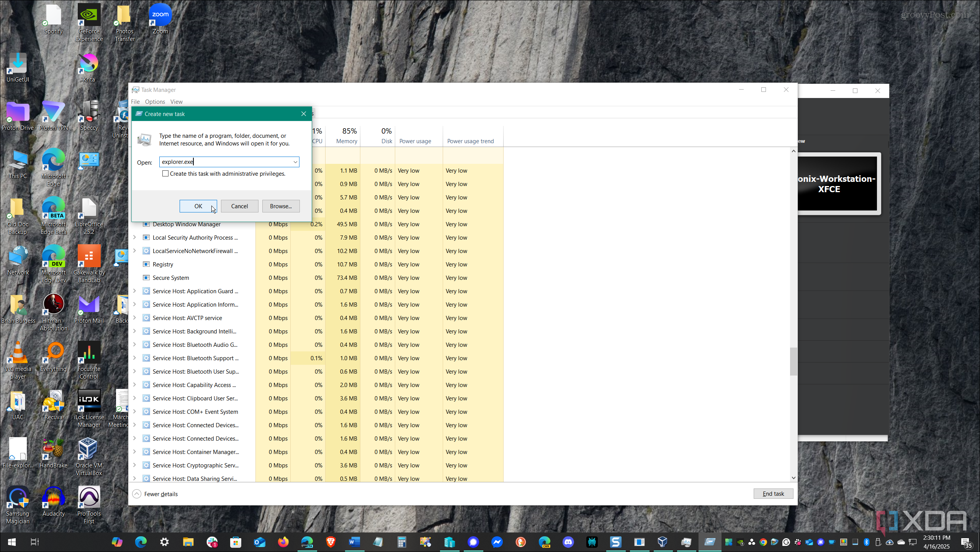
Task: Select Hitman Absolution desktop icon
Action: tap(54, 312)
